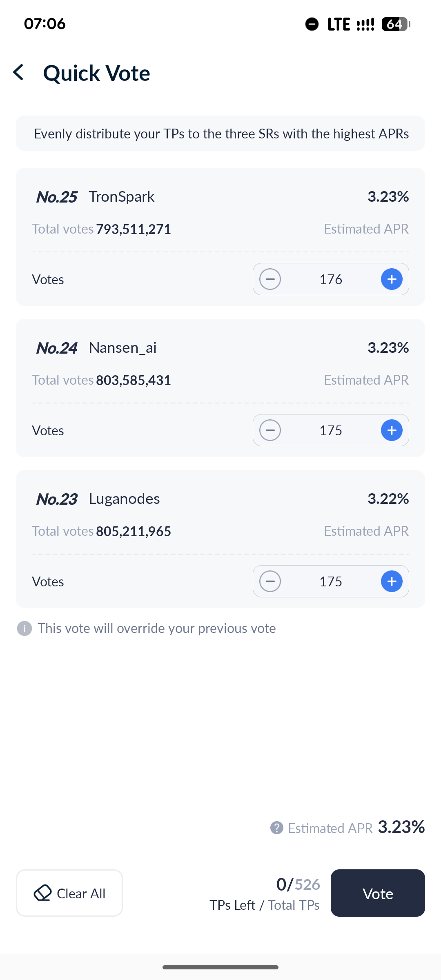441x980 pixels.
Task: Edit the Luganodes vote count field
Action: coord(331,581)
